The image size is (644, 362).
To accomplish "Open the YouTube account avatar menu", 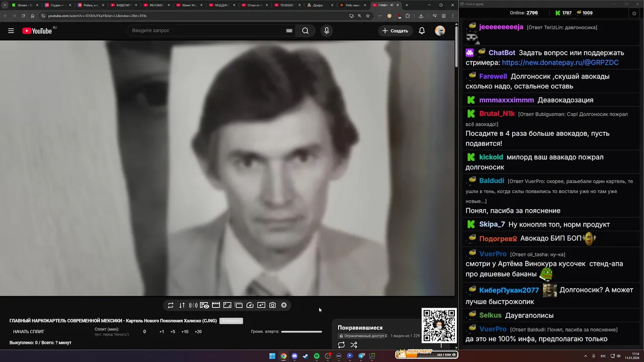I will point(440,31).
